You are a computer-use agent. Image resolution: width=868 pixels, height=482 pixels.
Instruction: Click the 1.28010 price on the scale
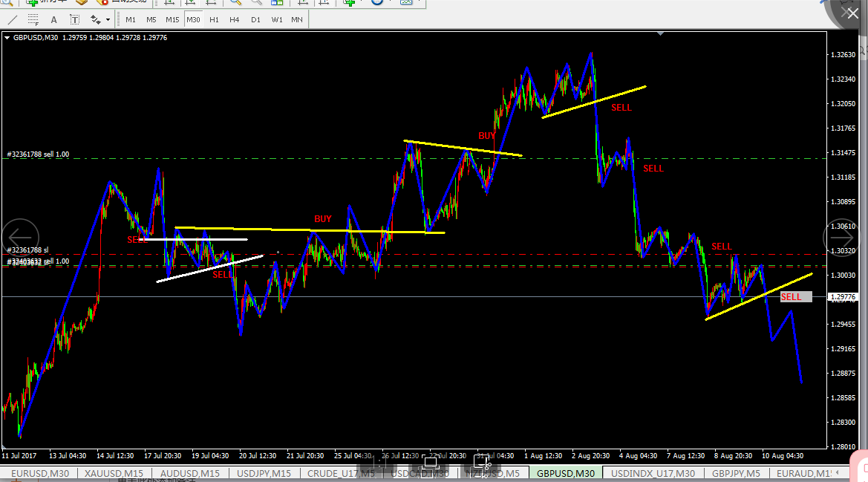(x=843, y=446)
